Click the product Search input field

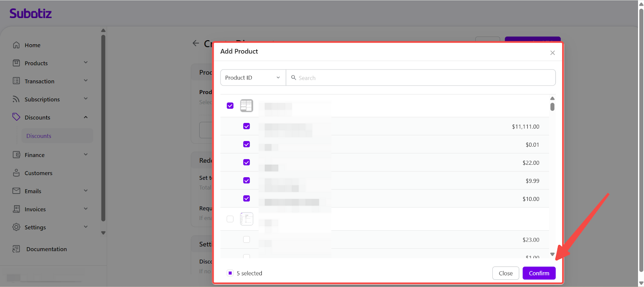(x=423, y=78)
